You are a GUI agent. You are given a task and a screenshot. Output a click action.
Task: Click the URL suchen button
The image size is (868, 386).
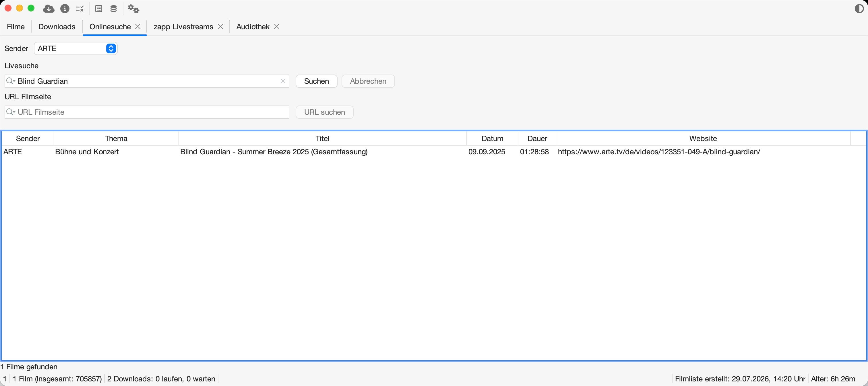324,112
